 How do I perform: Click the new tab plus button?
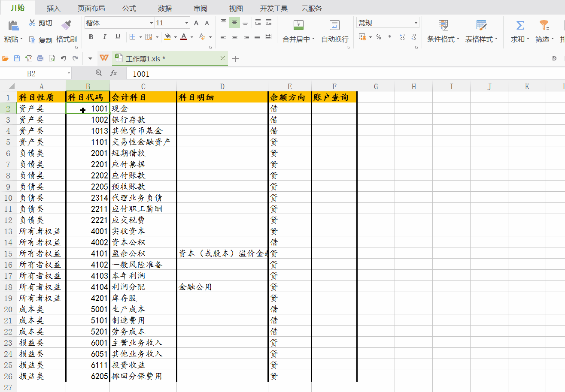point(235,59)
